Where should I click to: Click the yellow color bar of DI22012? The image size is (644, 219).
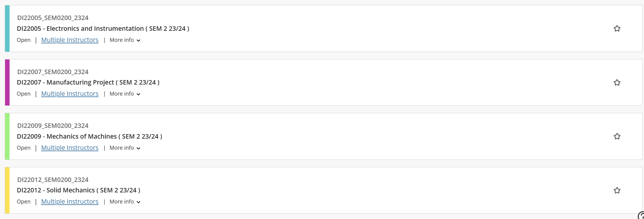click(7, 190)
